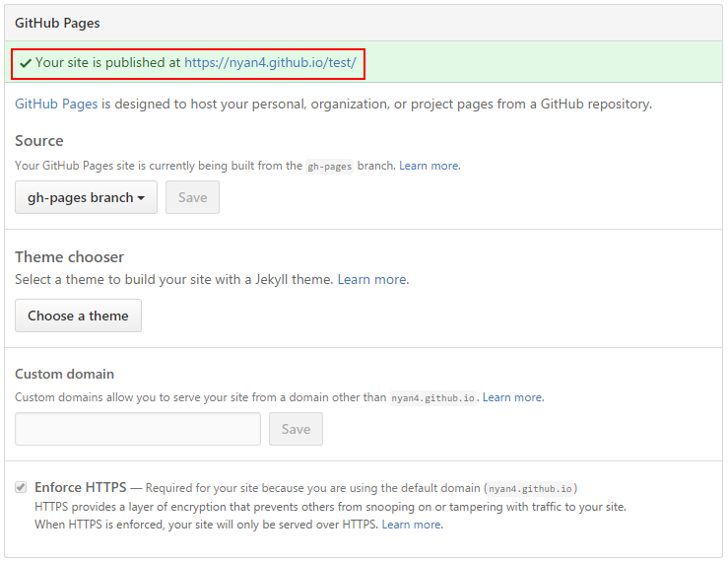Viewport: 728px width, 562px height.
Task: Click the Theme chooser section heading
Action: [69, 256]
